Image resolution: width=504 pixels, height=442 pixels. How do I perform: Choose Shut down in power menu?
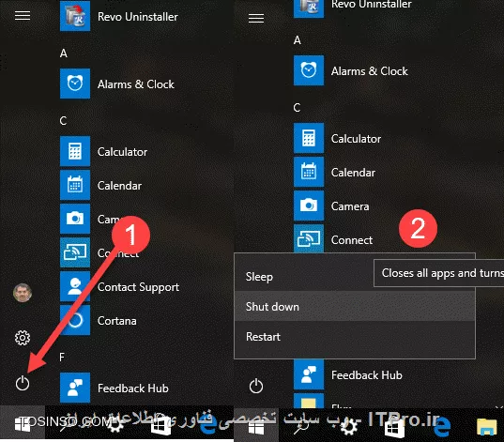coord(355,306)
